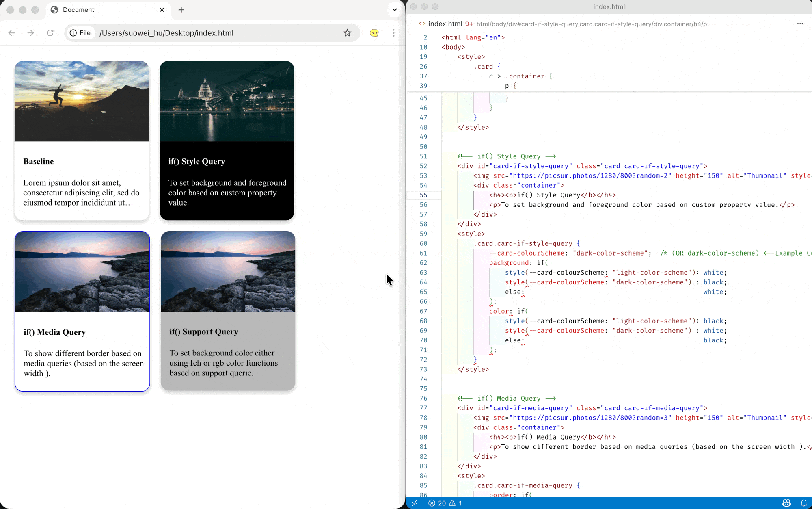Bookmark this page with star icon
Viewport: 812px width, 509px height.
tap(347, 33)
